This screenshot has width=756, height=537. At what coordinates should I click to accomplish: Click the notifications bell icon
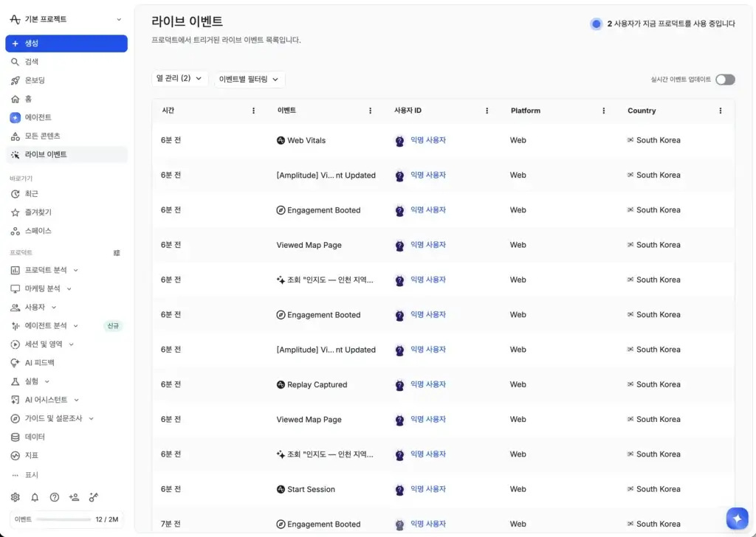35,497
